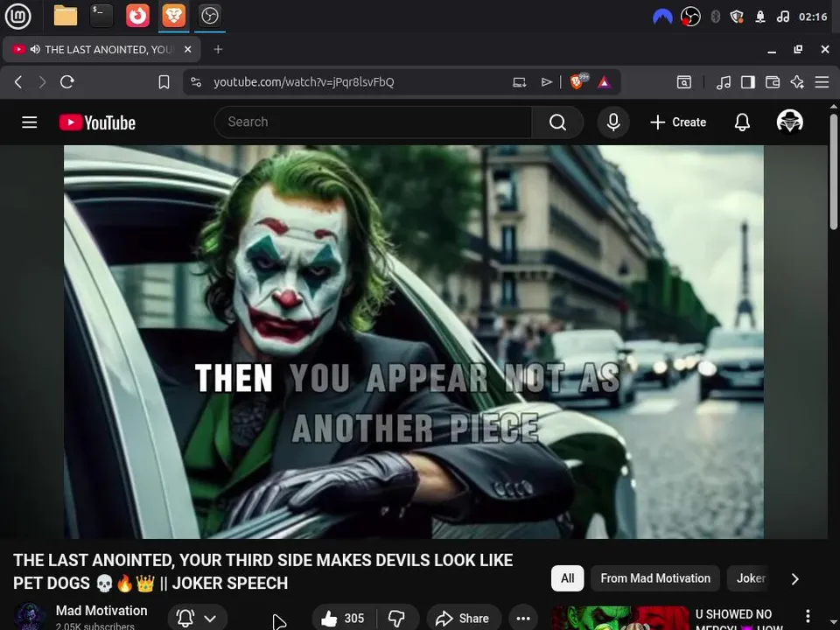The image size is (840, 630).
Task: Click the OBS recording tray icon
Action: coord(690,17)
